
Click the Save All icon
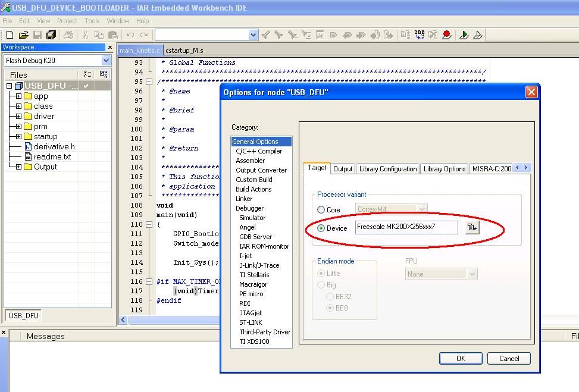point(51,35)
